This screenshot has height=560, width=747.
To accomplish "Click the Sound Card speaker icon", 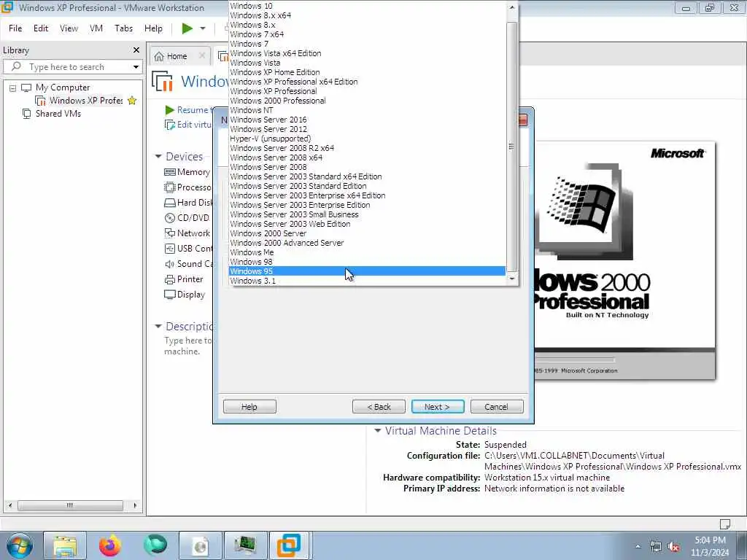I will (169, 264).
